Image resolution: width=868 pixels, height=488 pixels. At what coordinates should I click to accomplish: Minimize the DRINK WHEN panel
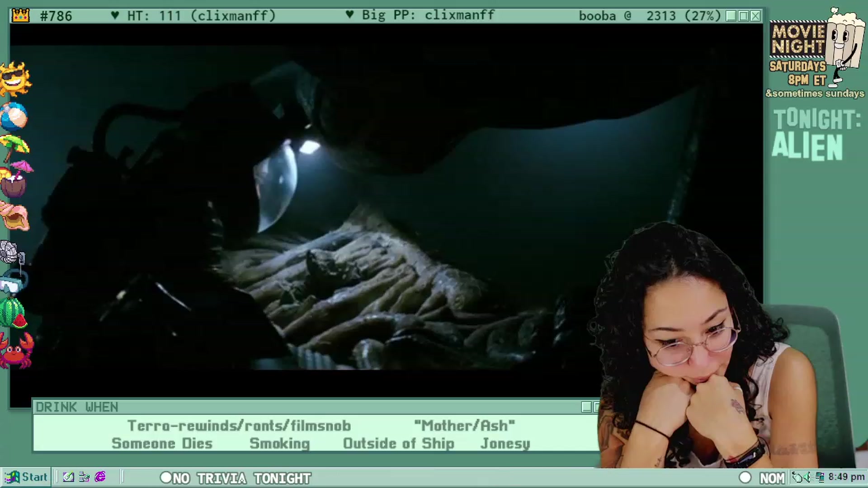pos(586,407)
